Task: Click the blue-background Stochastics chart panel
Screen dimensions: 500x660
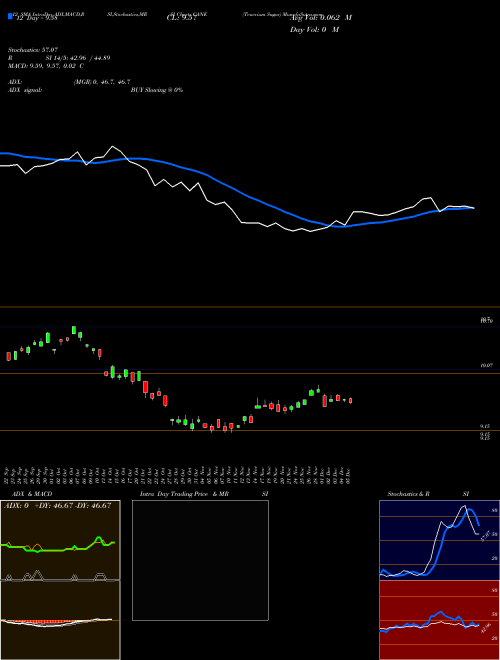Action: pos(439,540)
